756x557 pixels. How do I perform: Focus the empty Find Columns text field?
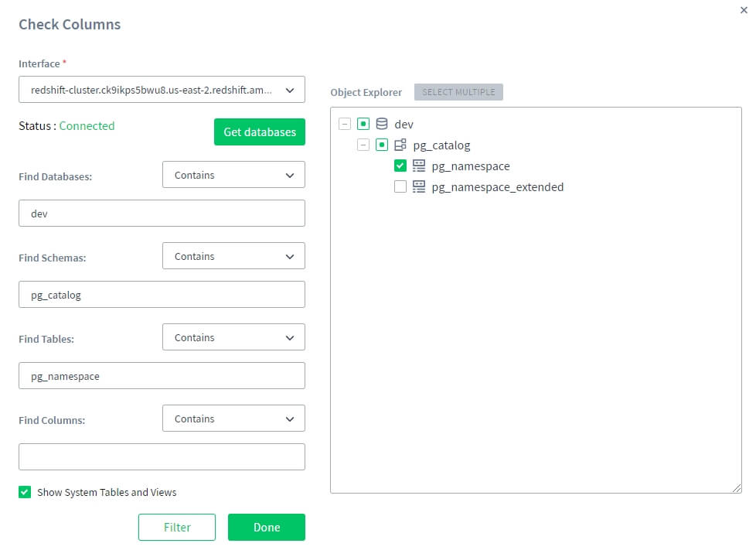pos(162,456)
